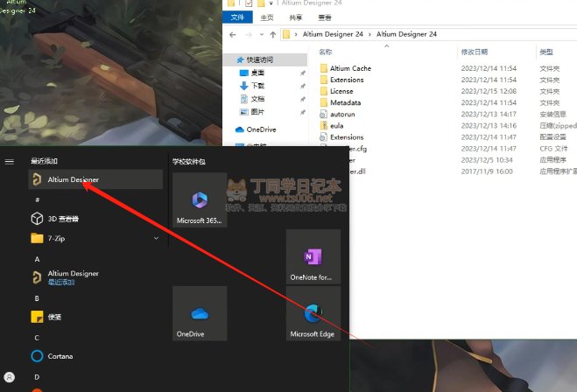The width and height of the screenshot is (577, 392).
Task: Open quick access toolbar customize dropdown
Action: 271,3
